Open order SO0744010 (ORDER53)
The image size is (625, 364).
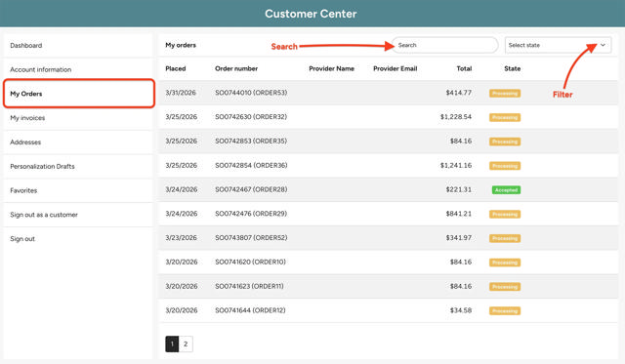click(x=251, y=93)
